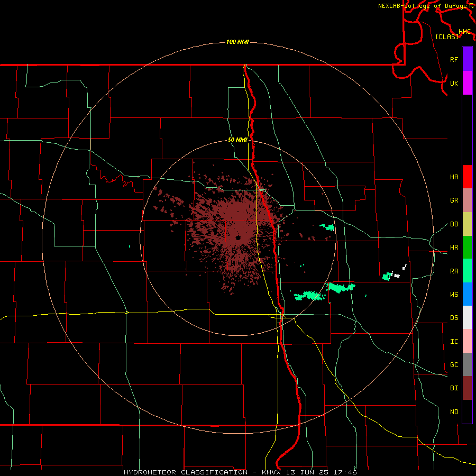The width and height of the screenshot is (476, 476).
Task: Click the 100 NMI range ring label
Action: [237, 42]
